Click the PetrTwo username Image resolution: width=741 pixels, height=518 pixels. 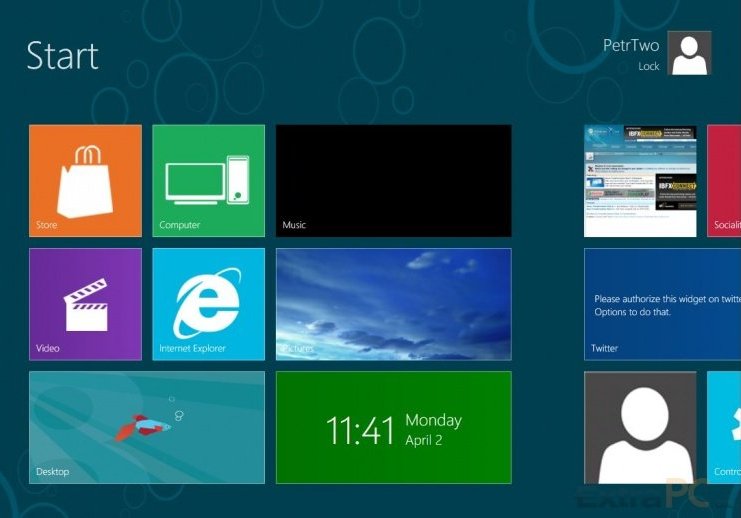coord(631,45)
